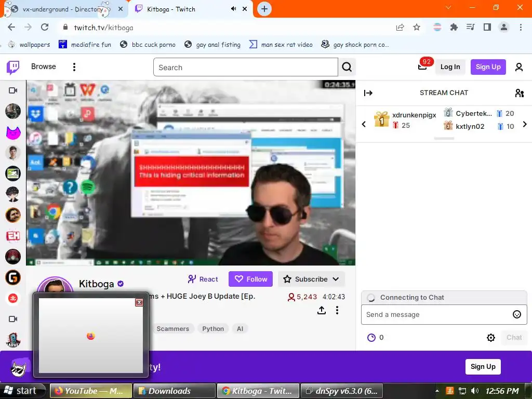Open the chat community users icon
This screenshot has width=532, height=399.
point(520,93)
